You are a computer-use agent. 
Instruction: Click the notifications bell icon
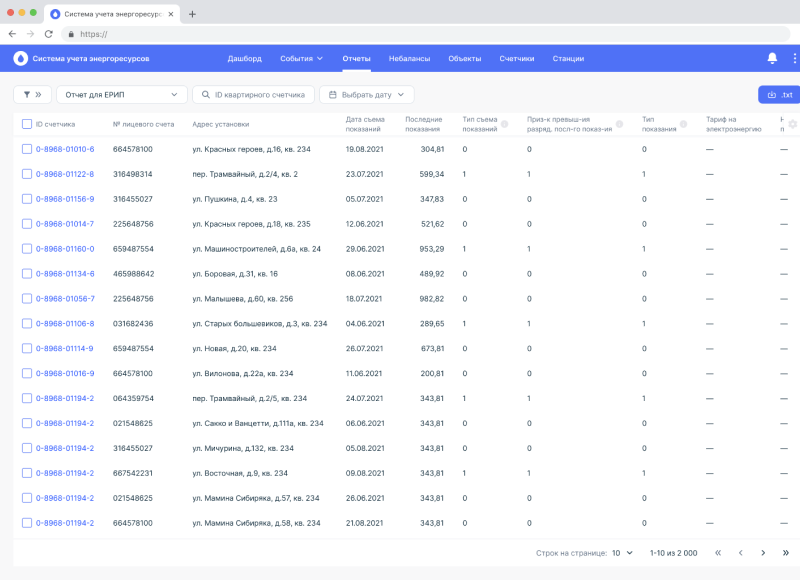pos(772,58)
